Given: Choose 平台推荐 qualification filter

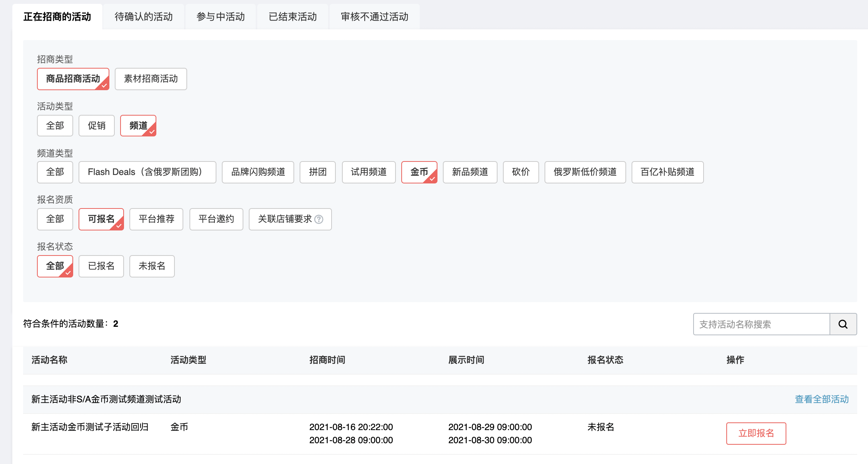Looking at the screenshot, I should tap(156, 219).
